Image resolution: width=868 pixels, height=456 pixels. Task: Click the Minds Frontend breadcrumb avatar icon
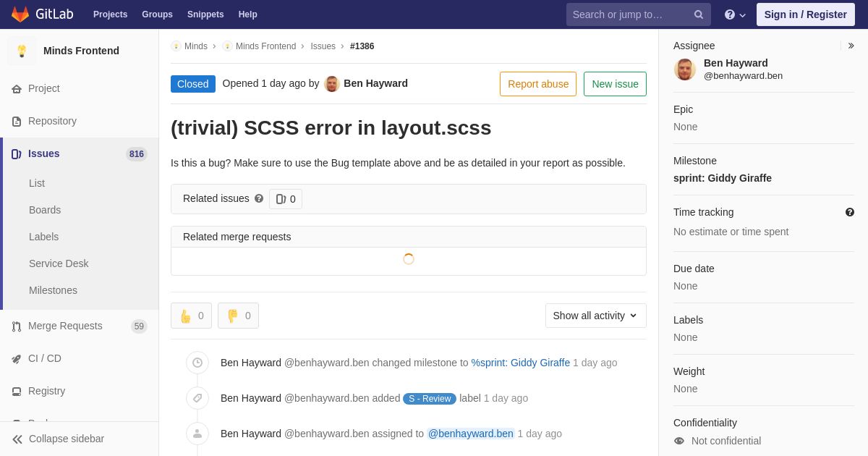[227, 46]
